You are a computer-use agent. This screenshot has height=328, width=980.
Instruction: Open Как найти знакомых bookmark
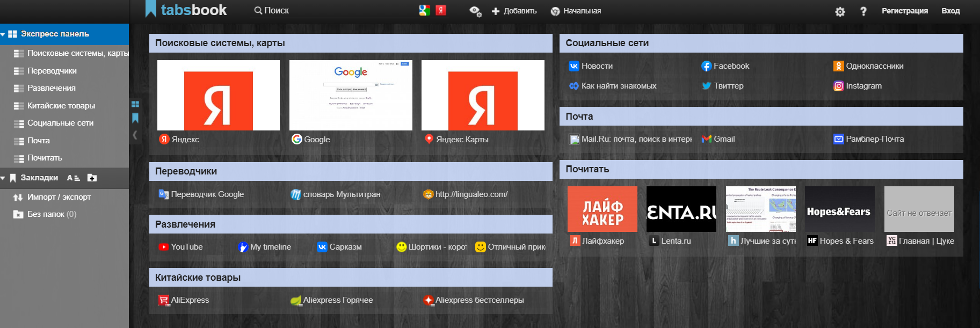pyautogui.click(x=613, y=86)
